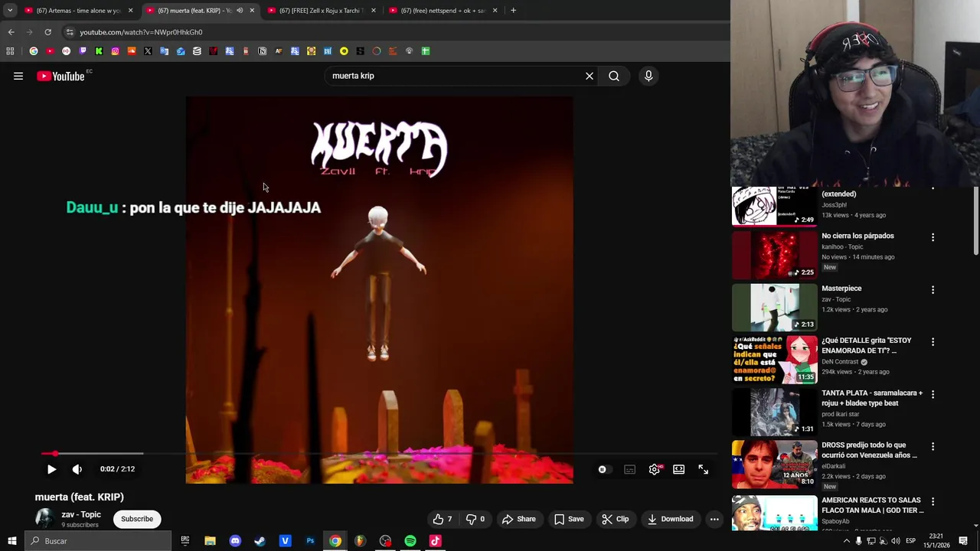Mute the video volume speaker icon
Viewport: 980px width, 551px height.
tap(77, 469)
